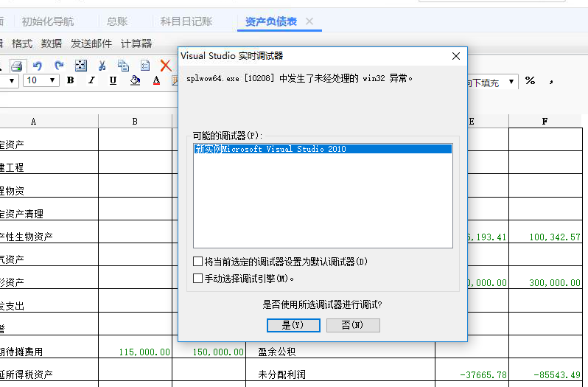
Task: Copy selection with the copy icon
Action: click(x=123, y=66)
